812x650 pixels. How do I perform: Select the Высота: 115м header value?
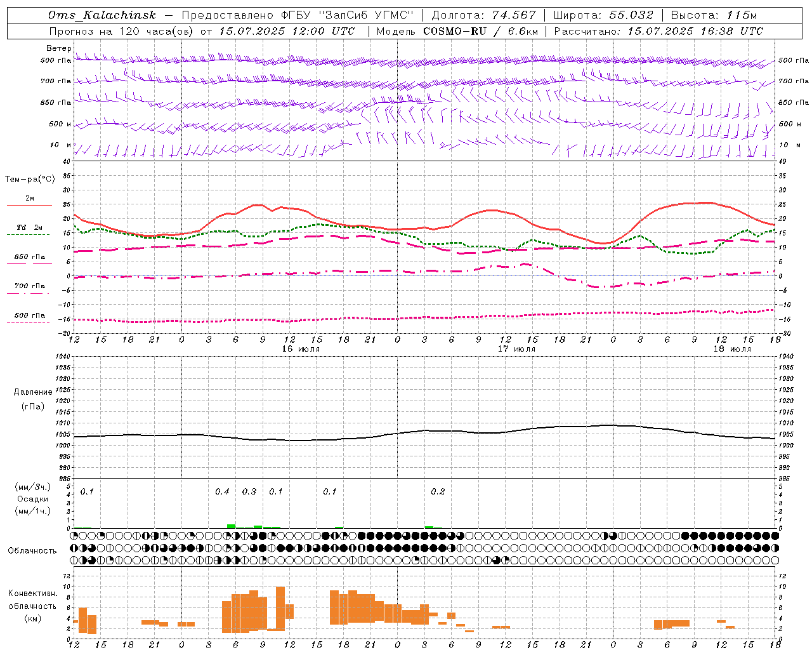(x=714, y=15)
